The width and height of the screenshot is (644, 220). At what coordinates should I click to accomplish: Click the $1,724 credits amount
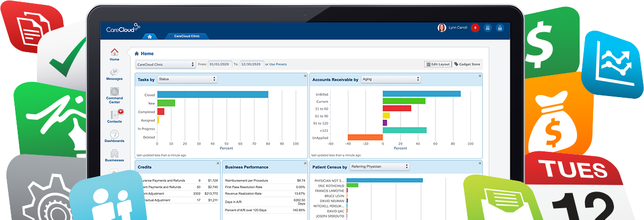coord(213,180)
